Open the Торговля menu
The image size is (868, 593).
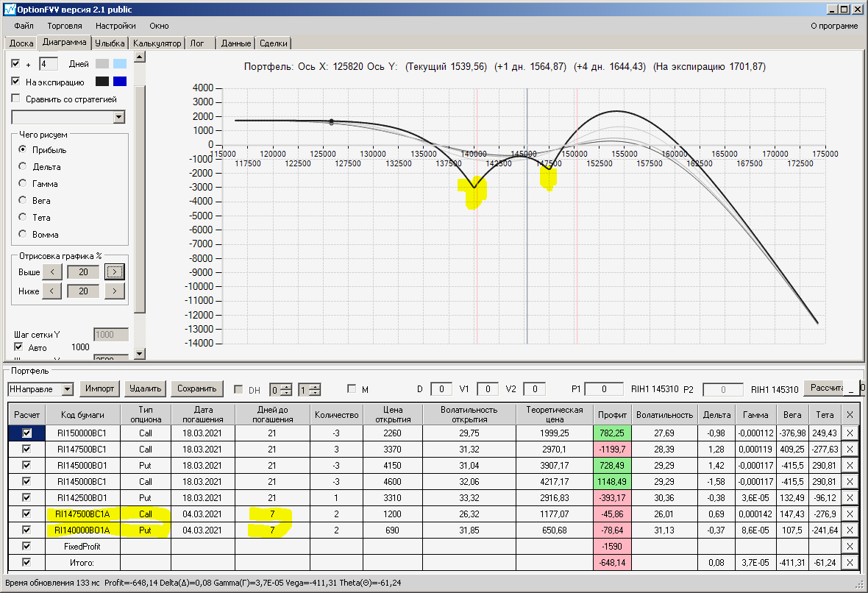click(x=65, y=26)
